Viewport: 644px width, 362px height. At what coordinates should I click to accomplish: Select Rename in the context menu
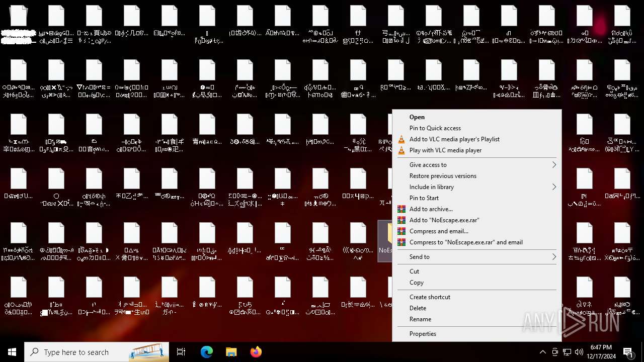(477, 319)
